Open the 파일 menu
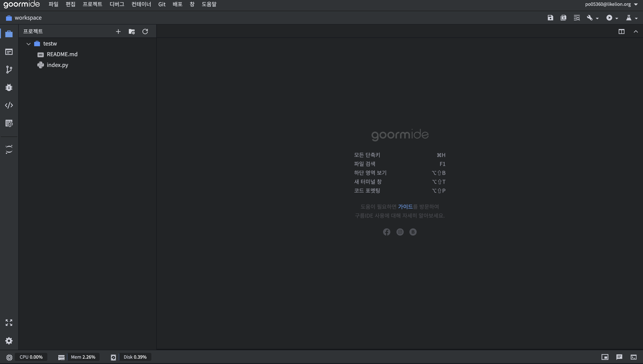This screenshot has height=364, width=643. click(x=54, y=4)
